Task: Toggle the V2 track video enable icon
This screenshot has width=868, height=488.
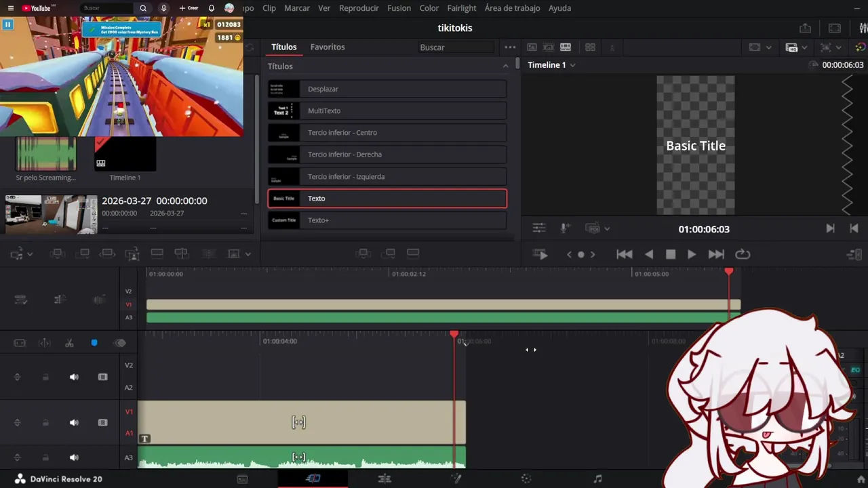Action: click(x=102, y=377)
